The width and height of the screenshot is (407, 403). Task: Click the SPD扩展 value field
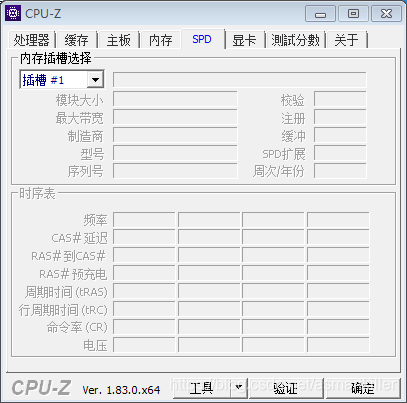340,154
